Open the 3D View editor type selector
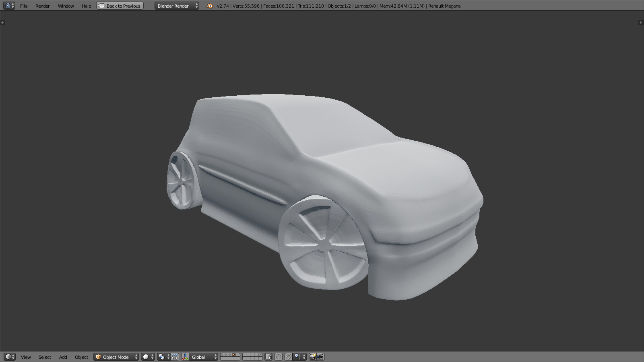This screenshot has width=644, height=362. (9, 357)
